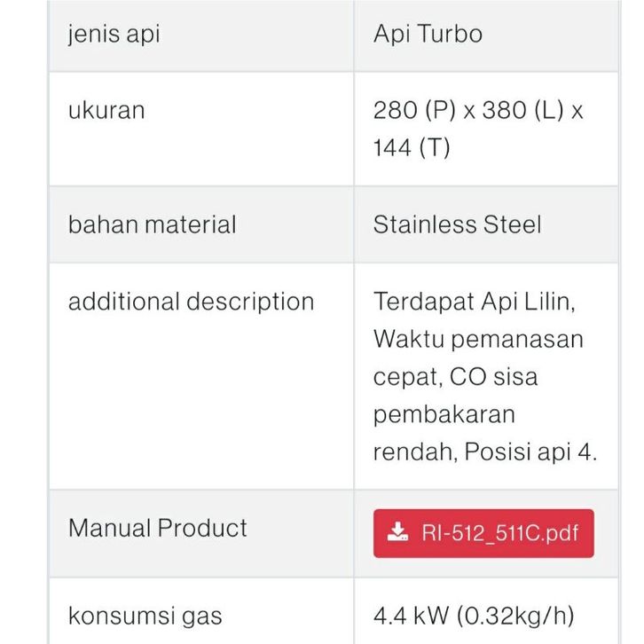
Task: Click the "280 (P) x 380 (L) x" dimension line
Action: click(478, 111)
